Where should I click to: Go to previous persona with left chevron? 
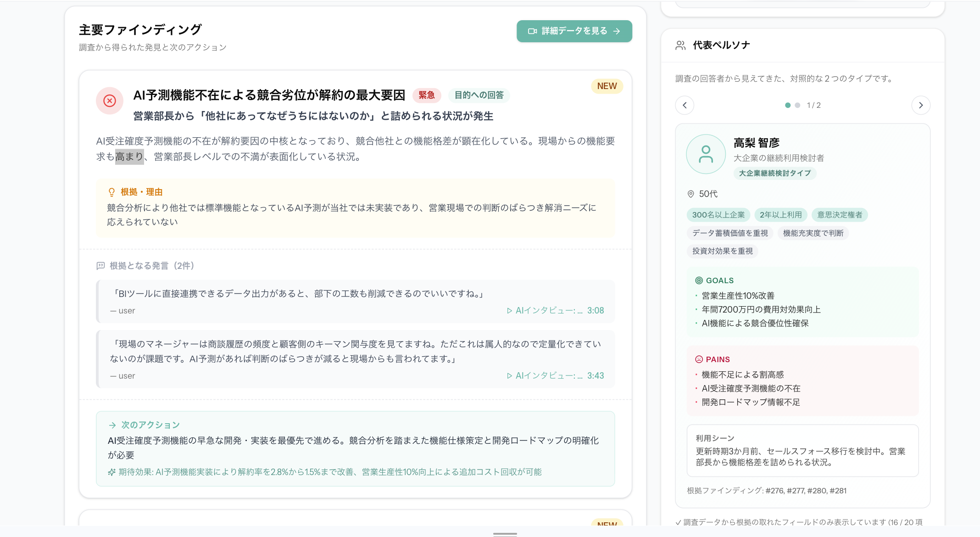(685, 105)
